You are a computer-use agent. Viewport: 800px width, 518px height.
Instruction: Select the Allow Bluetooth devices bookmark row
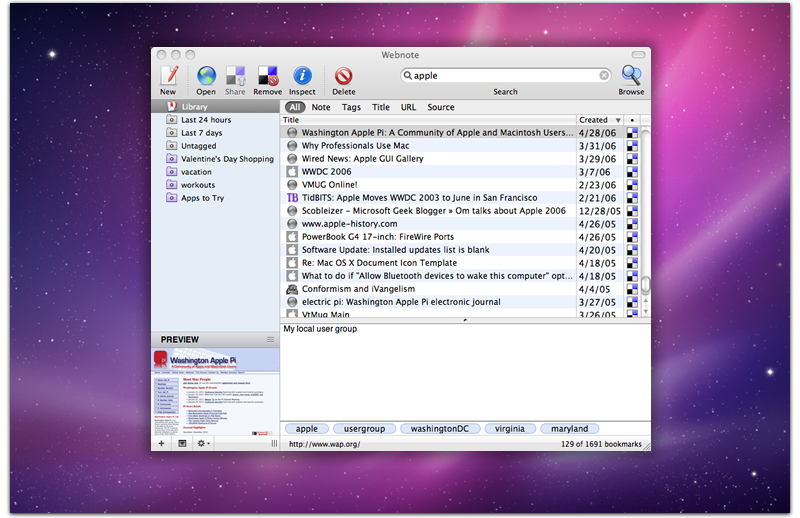point(460,276)
